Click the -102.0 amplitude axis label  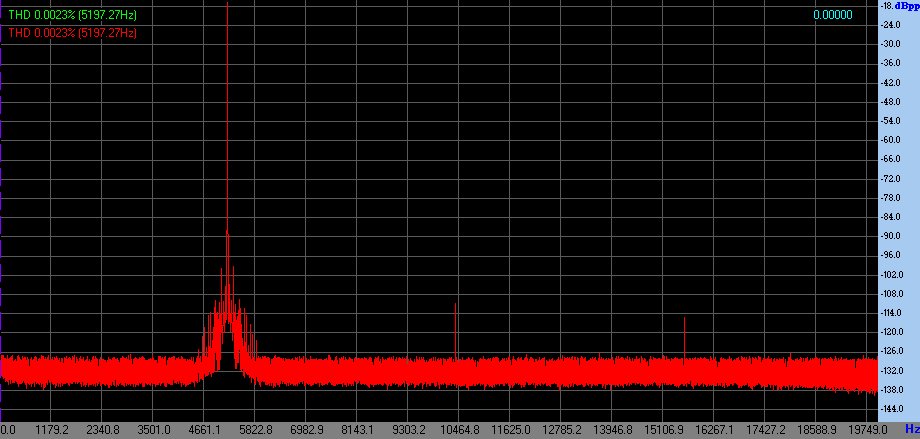pyautogui.click(x=891, y=275)
